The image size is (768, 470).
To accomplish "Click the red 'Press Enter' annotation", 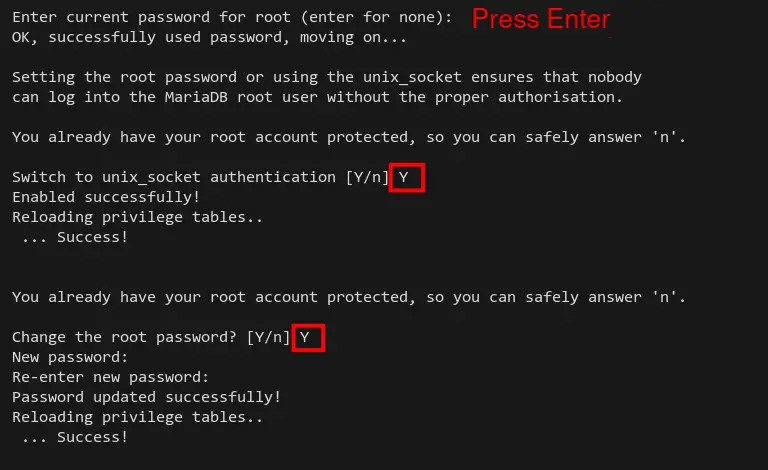I will click(541, 19).
